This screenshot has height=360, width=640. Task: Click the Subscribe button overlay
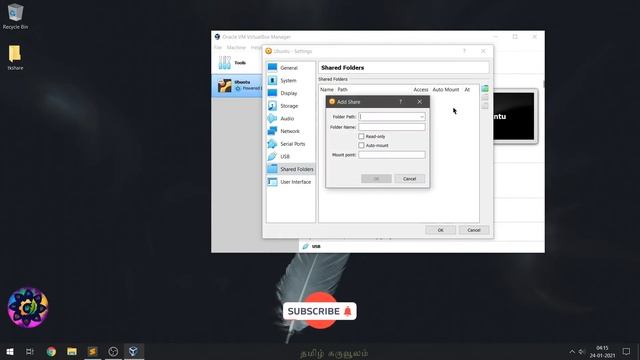tap(320, 311)
